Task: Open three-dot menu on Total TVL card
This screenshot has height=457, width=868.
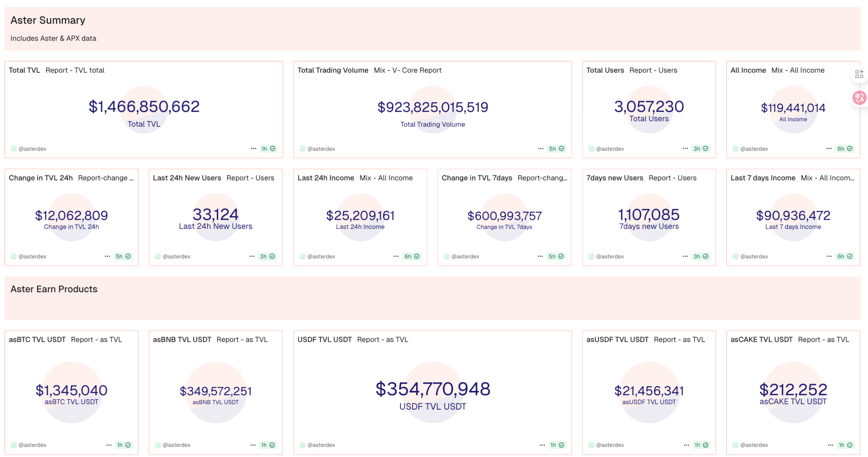Action: coord(253,149)
